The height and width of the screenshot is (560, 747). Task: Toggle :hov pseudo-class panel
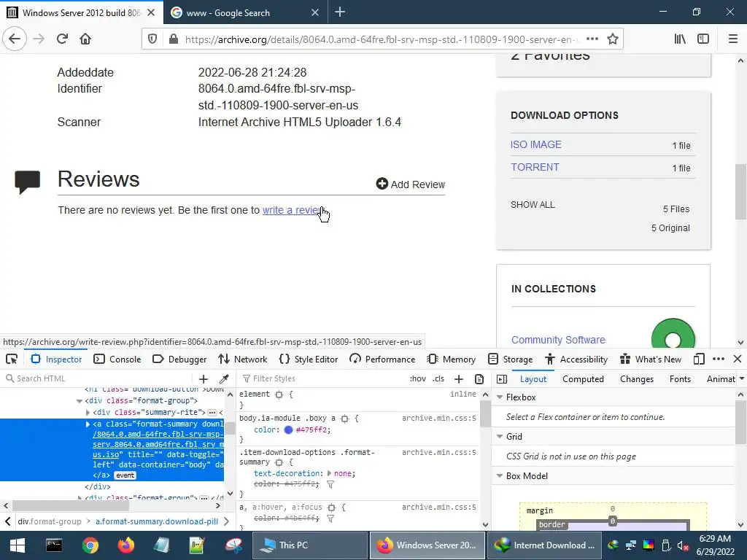pyautogui.click(x=418, y=378)
